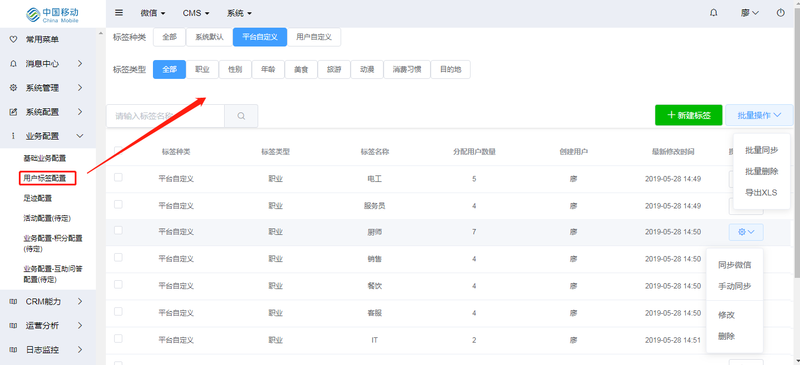Filter tag type by 旅游
Image resolution: width=800 pixels, height=365 pixels.
(x=334, y=70)
